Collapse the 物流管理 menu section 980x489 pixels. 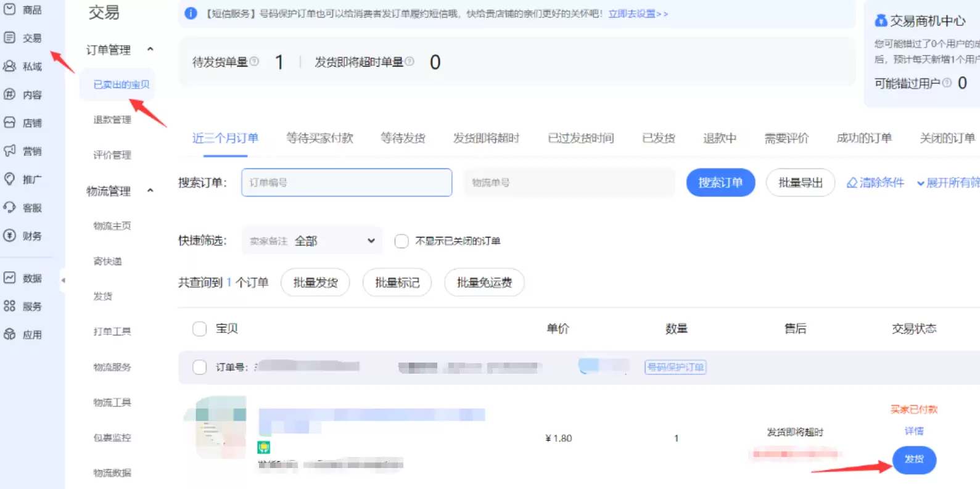coord(150,191)
